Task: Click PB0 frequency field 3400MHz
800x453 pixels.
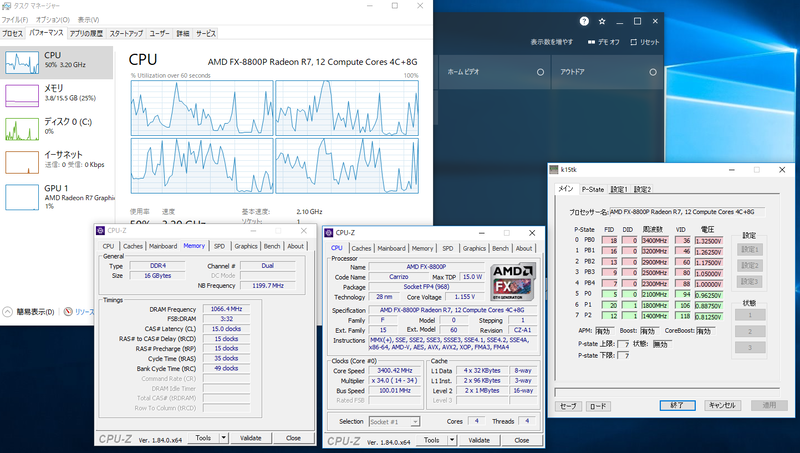Action: coord(655,240)
